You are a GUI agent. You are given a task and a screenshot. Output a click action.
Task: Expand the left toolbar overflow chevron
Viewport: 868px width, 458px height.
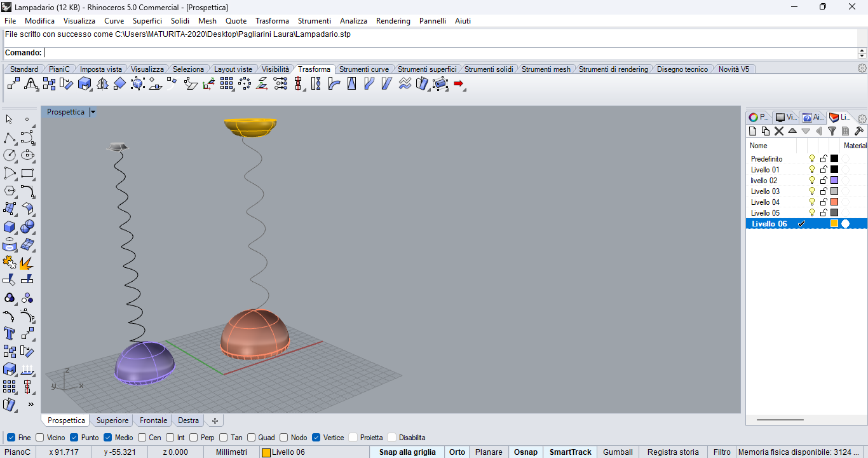pyautogui.click(x=31, y=404)
